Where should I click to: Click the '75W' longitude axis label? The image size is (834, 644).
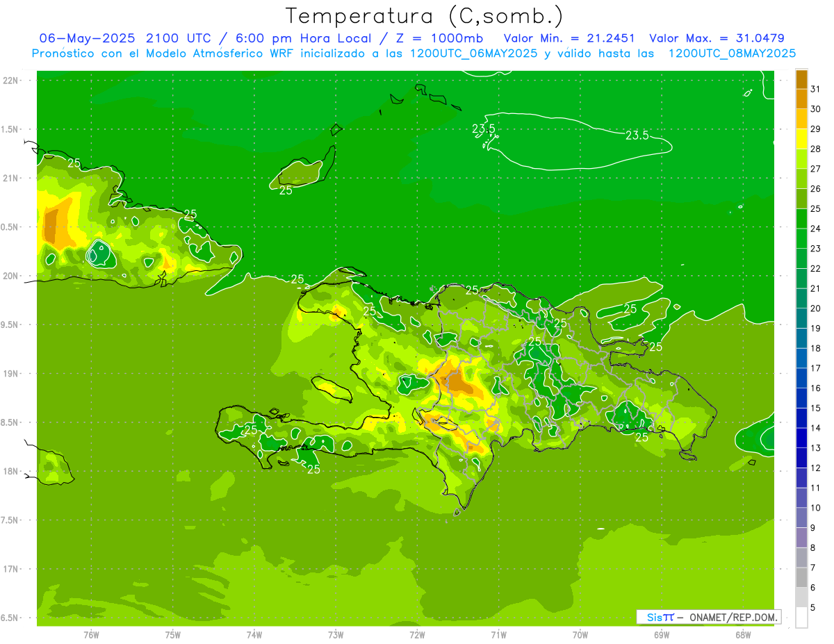point(173,634)
